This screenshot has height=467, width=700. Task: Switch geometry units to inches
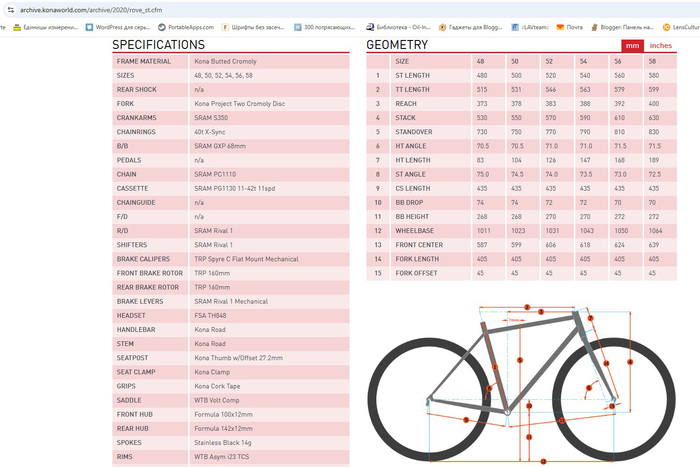tap(661, 45)
